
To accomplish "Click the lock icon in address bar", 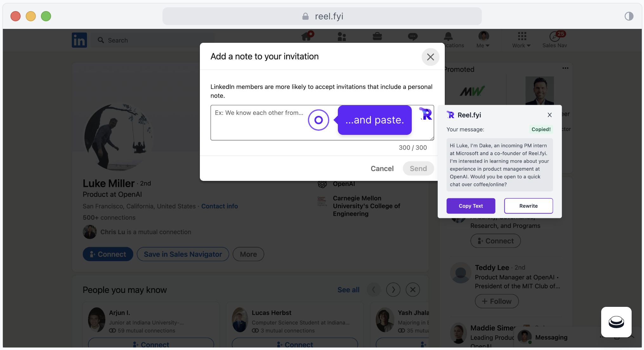I will coord(305,16).
